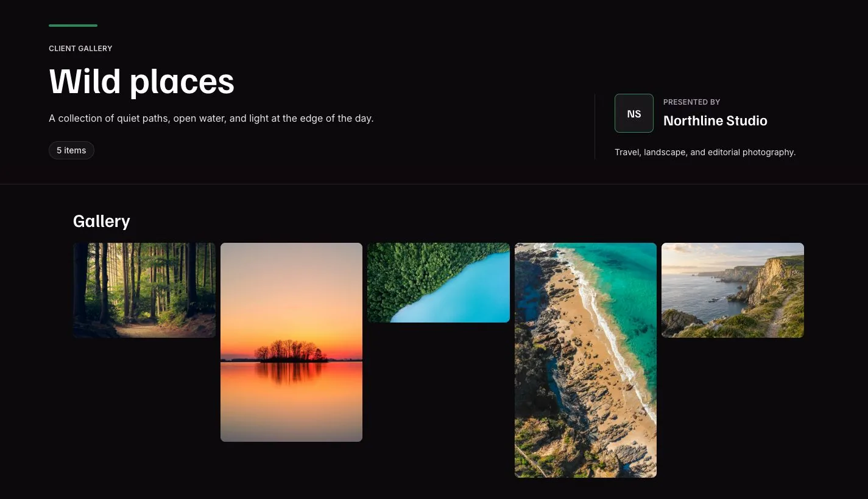
Task: Click the "5 items" count badge
Action: tap(71, 150)
